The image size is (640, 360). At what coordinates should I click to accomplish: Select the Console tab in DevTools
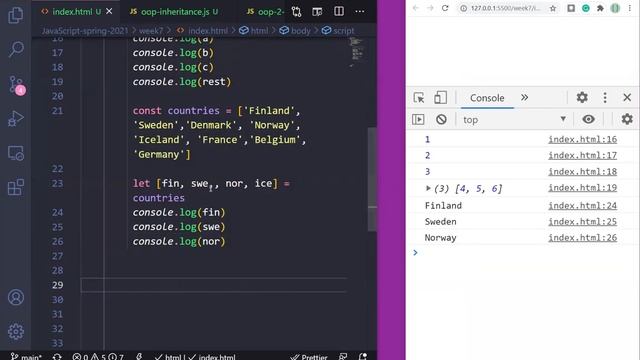(x=487, y=98)
